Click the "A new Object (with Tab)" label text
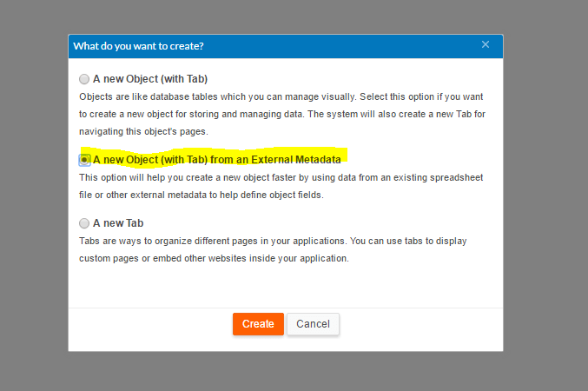The image size is (588, 391). (x=149, y=78)
